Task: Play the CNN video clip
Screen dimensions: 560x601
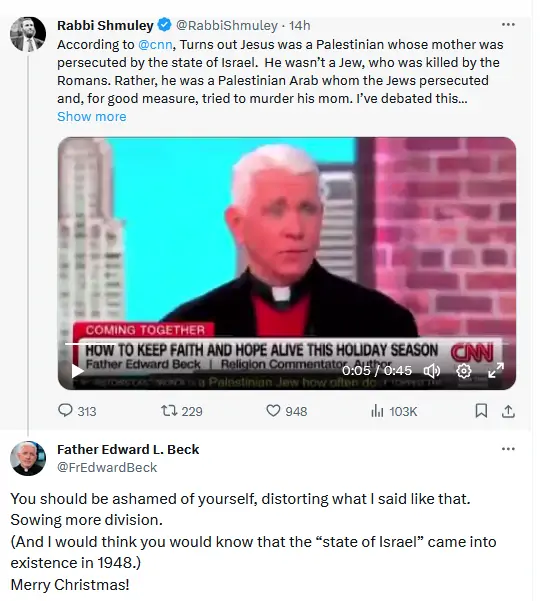Action: point(78,371)
